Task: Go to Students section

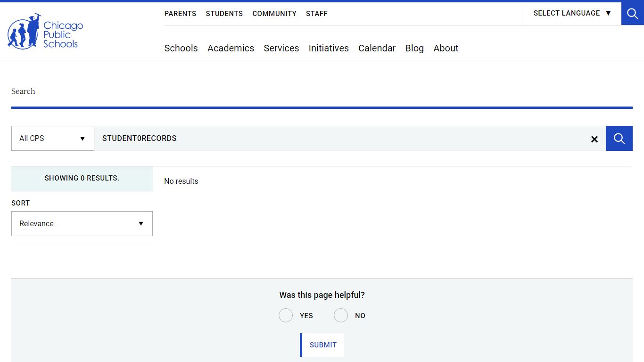Action: tap(224, 14)
